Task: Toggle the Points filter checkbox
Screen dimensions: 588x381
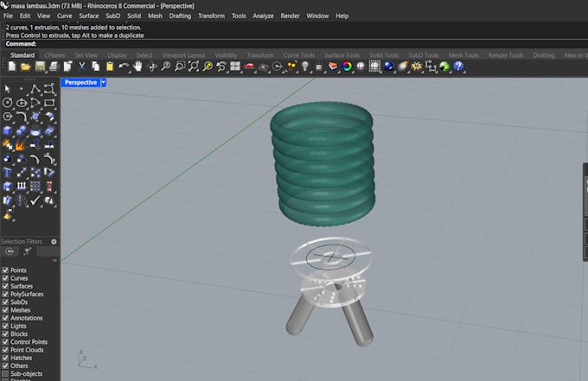Action: coord(5,270)
